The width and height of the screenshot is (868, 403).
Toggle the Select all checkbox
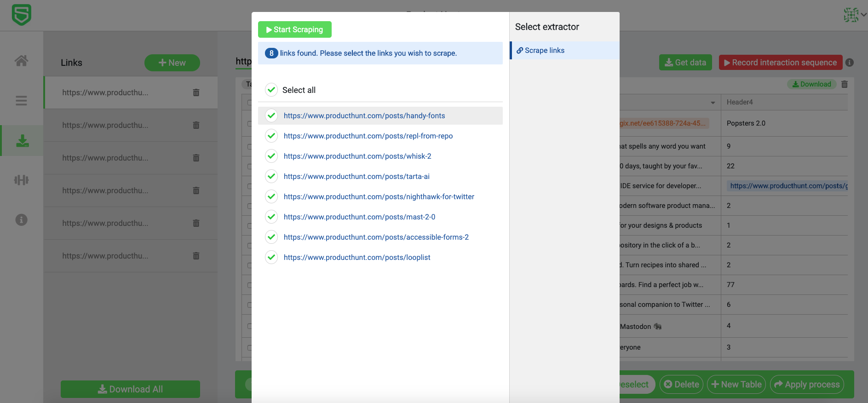coord(271,90)
